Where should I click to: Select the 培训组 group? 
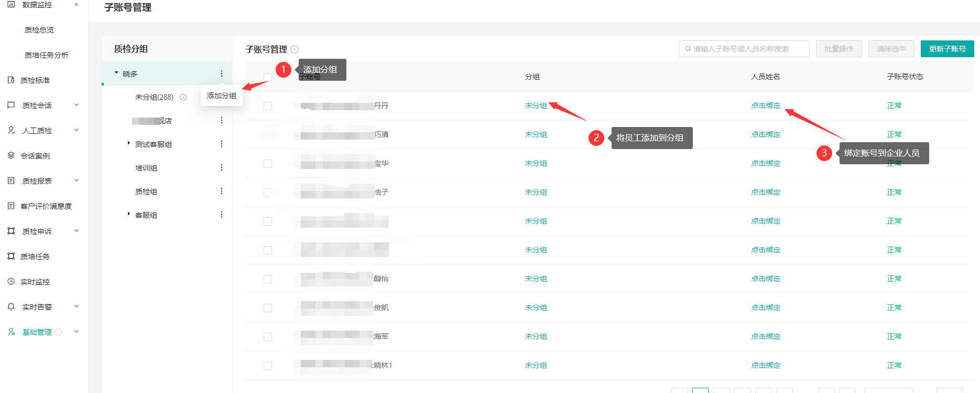pos(146,168)
